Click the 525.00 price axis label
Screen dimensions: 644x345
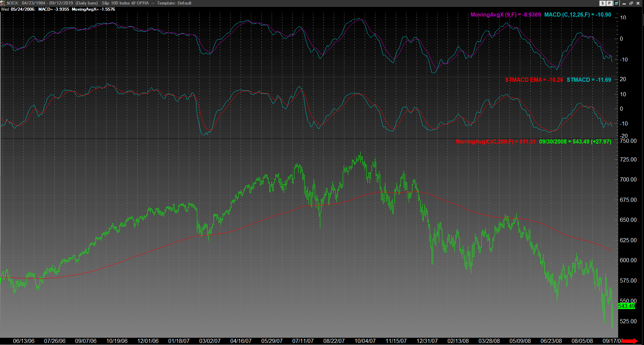click(x=628, y=321)
